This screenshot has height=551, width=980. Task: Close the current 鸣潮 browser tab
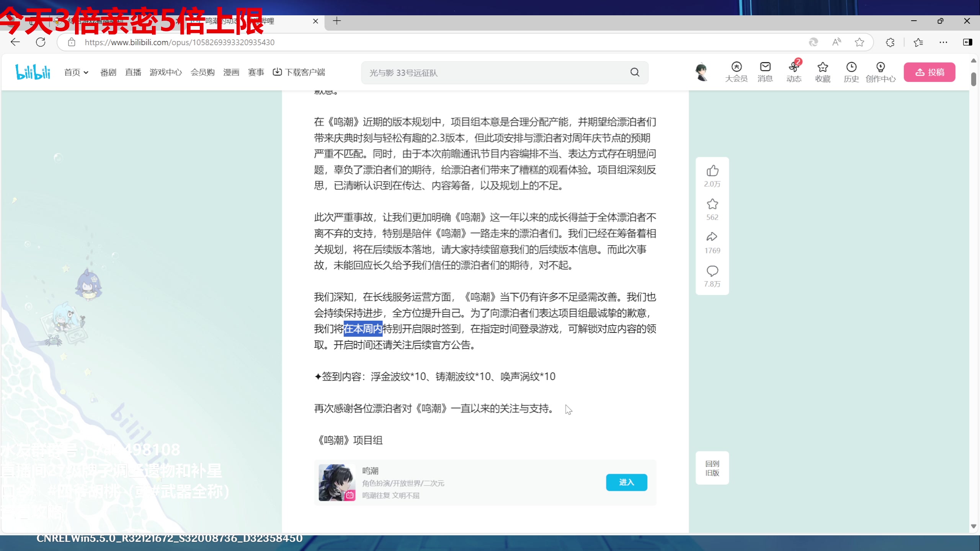[315, 21]
